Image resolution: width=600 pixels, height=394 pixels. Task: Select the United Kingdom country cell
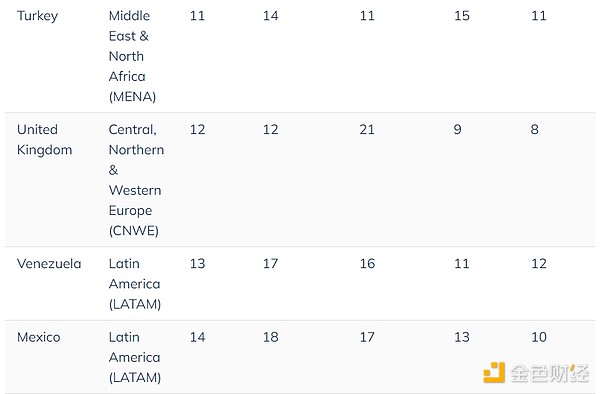(44, 140)
